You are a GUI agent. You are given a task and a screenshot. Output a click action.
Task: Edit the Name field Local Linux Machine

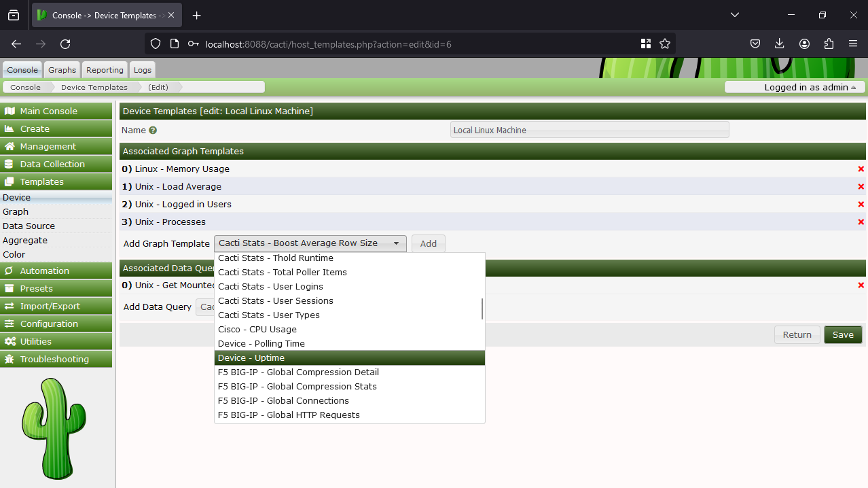[x=590, y=130]
